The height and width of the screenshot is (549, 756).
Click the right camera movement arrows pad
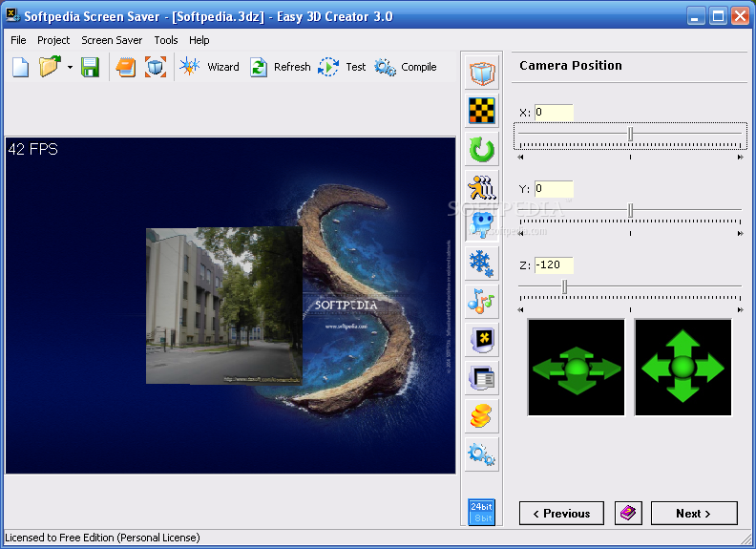(683, 368)
